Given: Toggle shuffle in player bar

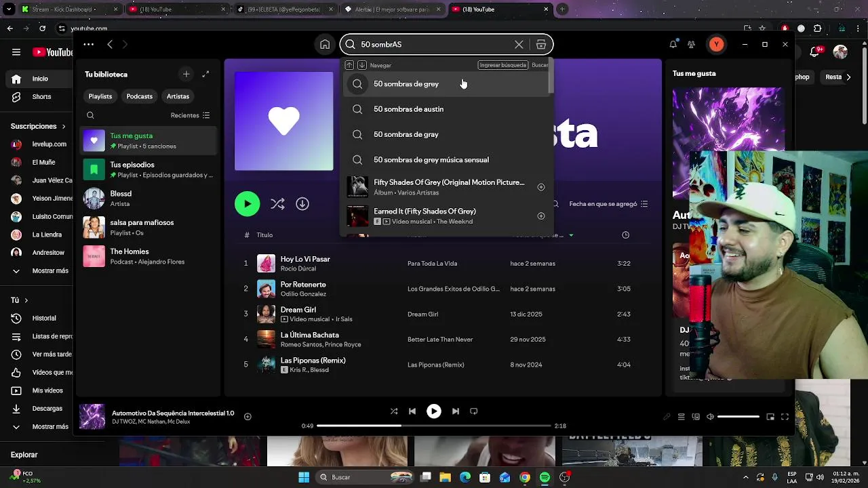Looking at the screenshot, I should point(394,411).
